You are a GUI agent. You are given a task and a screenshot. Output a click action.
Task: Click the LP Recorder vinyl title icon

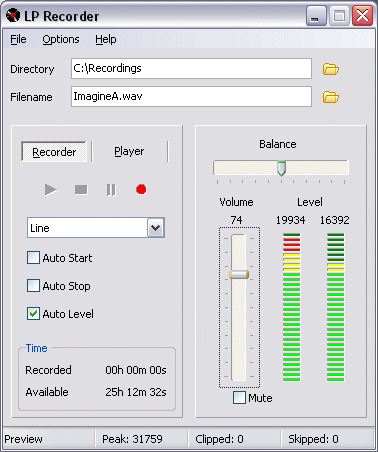pyautogui.click(x=13, y=16)
